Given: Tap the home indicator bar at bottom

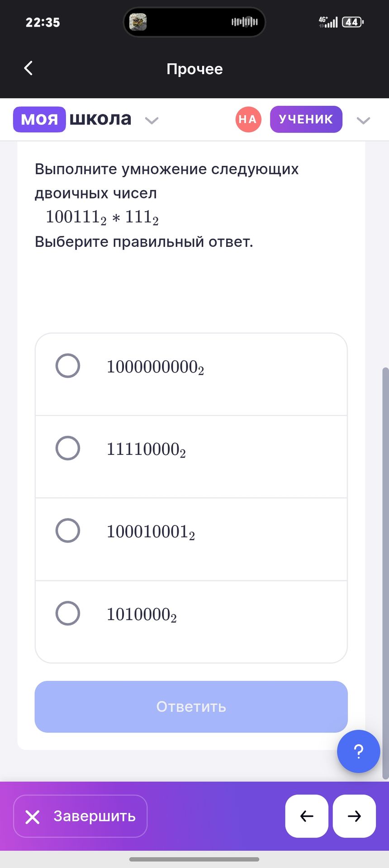Looking at the screenshot, I should 194,859.
